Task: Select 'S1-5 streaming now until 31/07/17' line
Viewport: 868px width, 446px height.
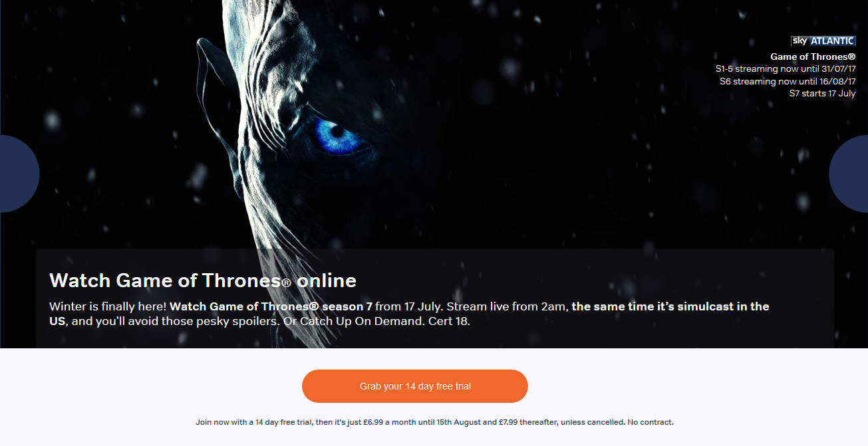Action: point(786,69)
